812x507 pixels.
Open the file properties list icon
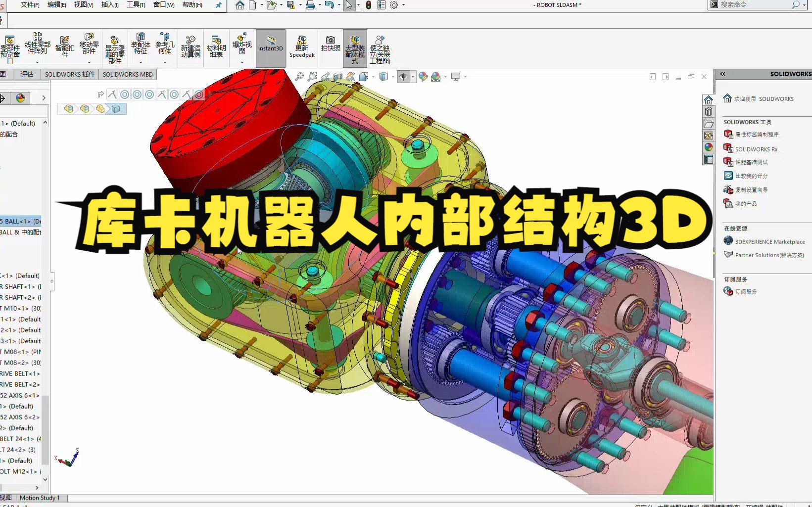click(x=382, y=5)
